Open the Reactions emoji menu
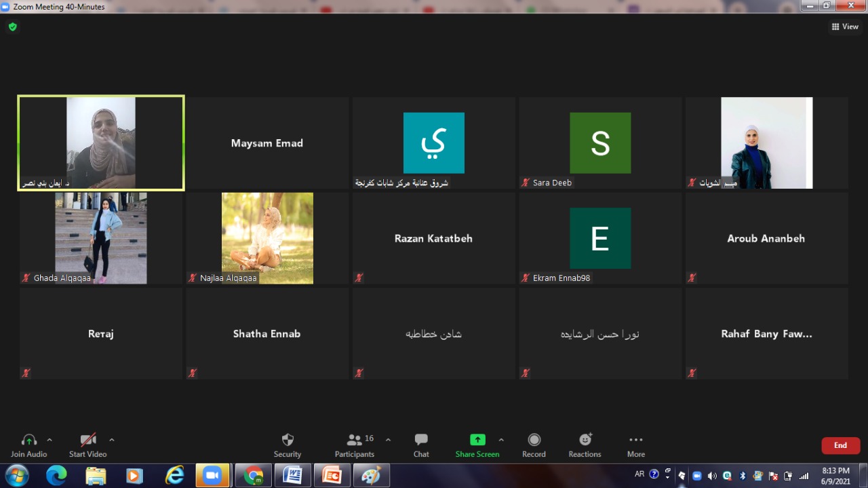This screenshot has height=488, width=868. [585, 445]
